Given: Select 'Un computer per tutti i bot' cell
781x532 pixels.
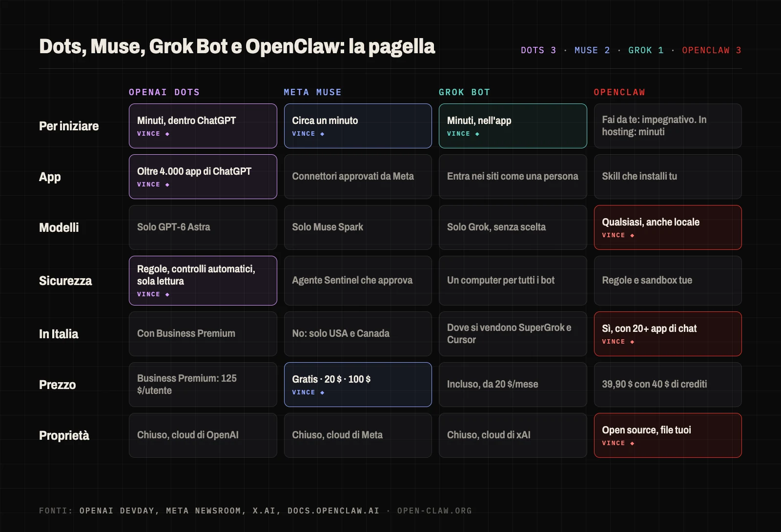Looking at the screenshot, I should point(513,281).
